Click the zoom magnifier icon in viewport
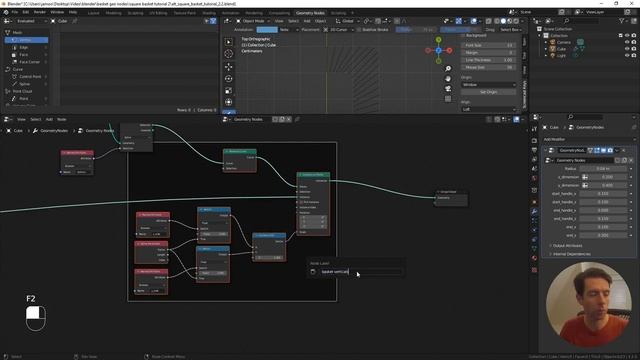The width and height of the screenshot is (640, 360). [x=448, y=69]
